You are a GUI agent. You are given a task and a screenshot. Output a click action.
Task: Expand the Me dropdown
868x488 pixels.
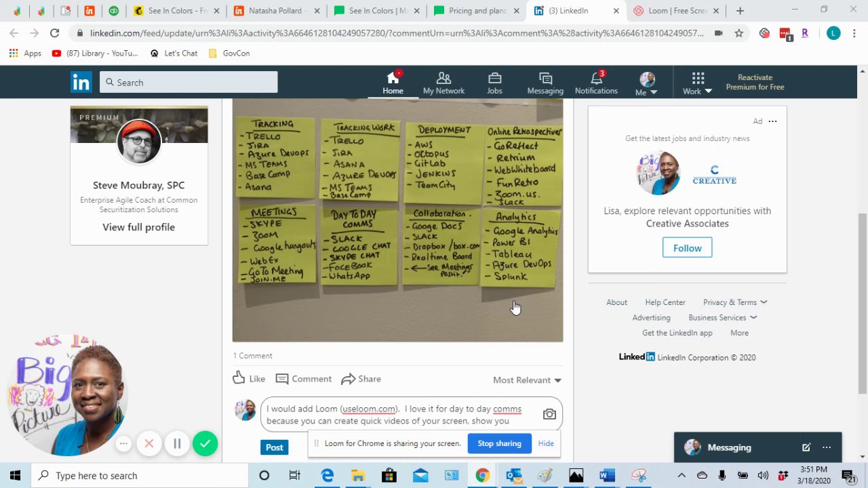tap(647, 84)
